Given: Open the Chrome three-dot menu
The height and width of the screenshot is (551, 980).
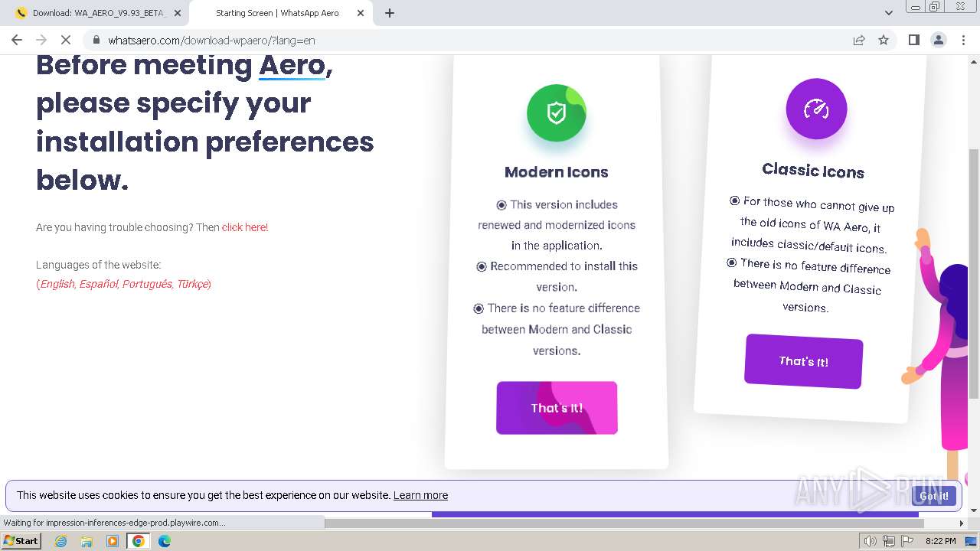Looking at the screenshot, I should [x=963, y=40].
